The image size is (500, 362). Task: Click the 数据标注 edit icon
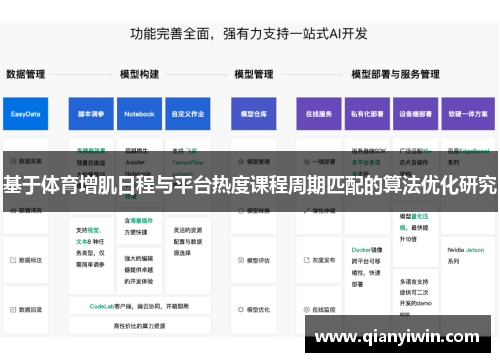click(13, 260)
